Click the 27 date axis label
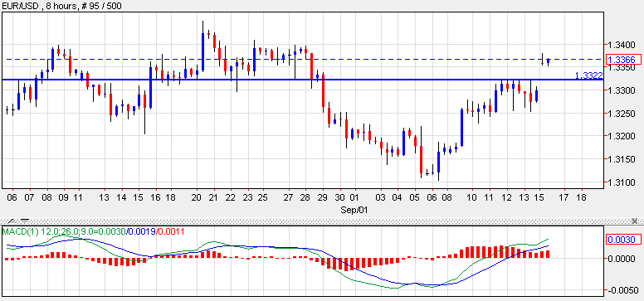The height and width of the screenshot is (301, 644). tap(289, 197)
